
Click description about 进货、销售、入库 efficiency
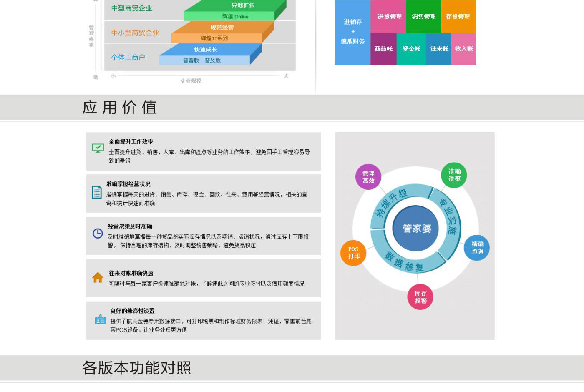pos(209,156)
